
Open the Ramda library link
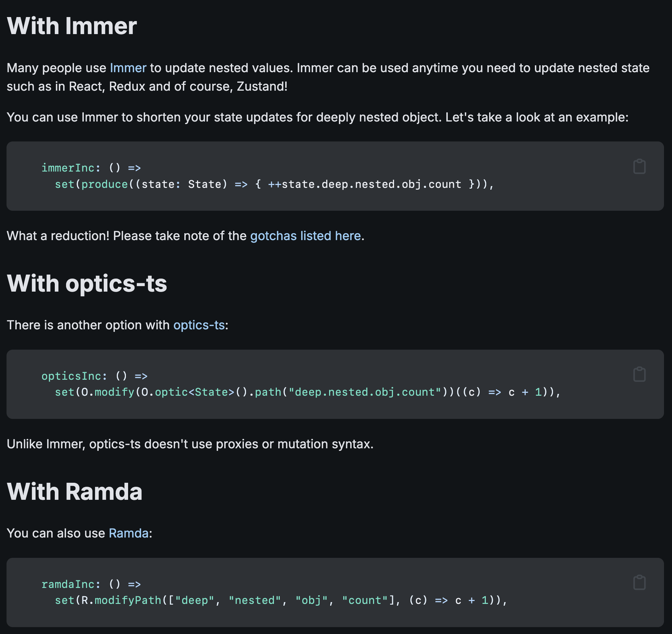pyautogui.click(x=129, y=533)
